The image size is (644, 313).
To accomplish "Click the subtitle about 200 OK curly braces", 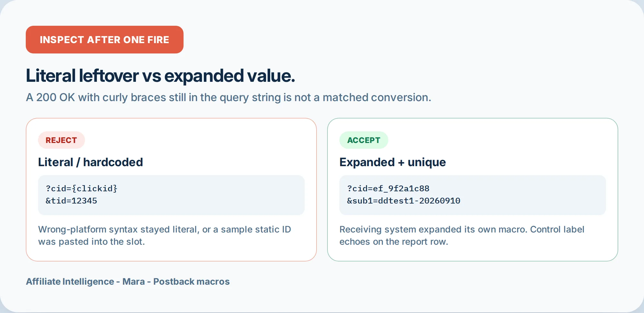I will [x=229, y=97].
